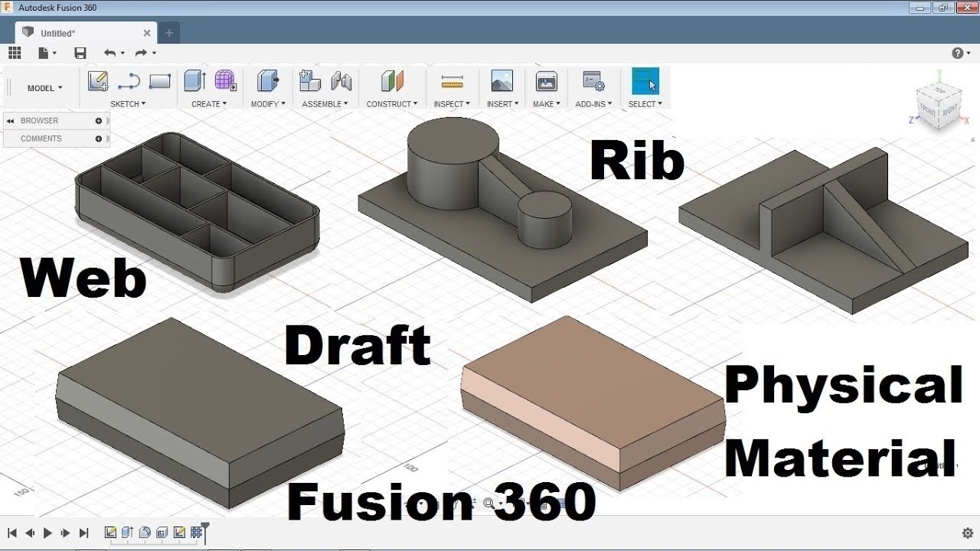The width and height of the screenshot is (980, 551).
Task: Click the Insert image icon
Action: [x=502, y=81]
